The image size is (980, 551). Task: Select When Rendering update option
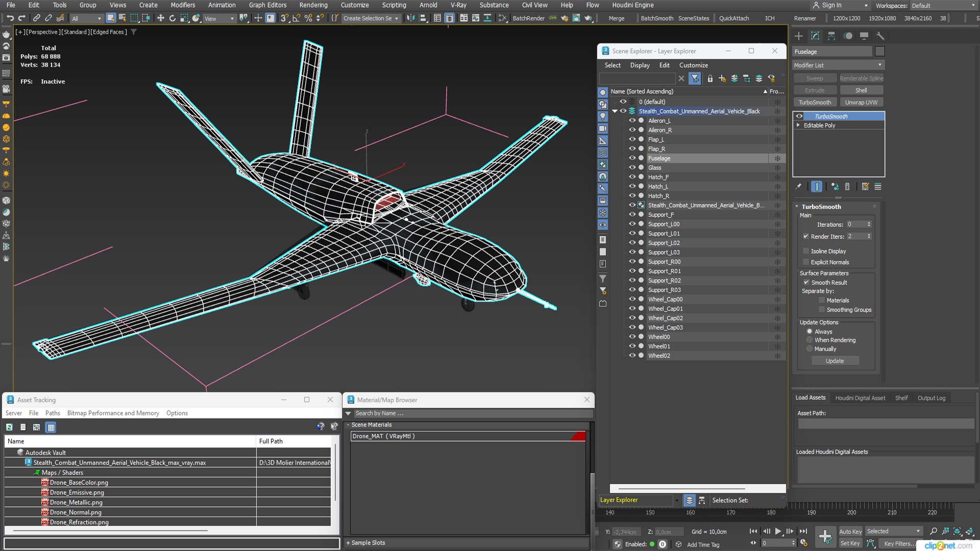(810, 340)
